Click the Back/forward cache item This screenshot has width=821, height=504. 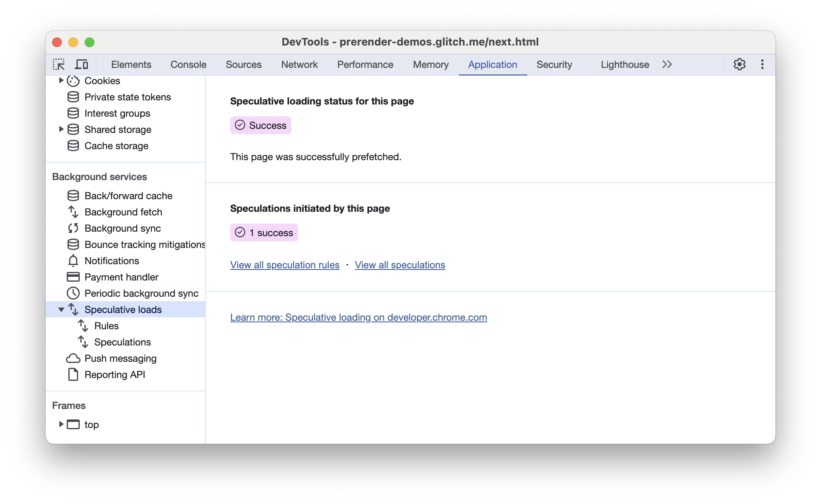pyautogui.click(x=129, y=195)
